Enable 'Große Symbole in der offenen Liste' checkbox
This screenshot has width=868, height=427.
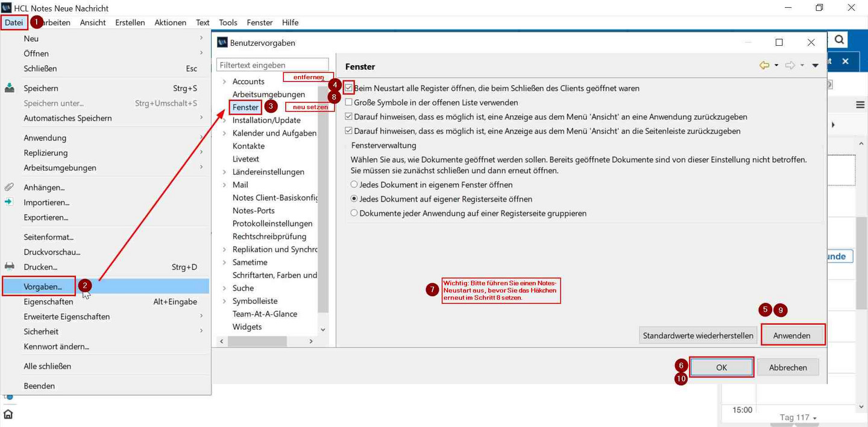[x=349, y=103]
